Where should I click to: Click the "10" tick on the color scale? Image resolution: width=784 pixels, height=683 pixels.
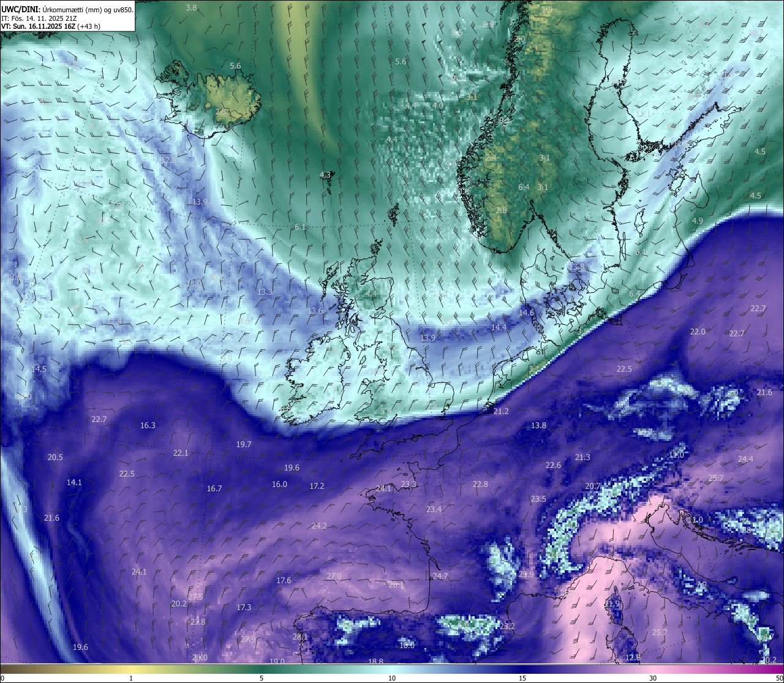click(x=392, y=678)
